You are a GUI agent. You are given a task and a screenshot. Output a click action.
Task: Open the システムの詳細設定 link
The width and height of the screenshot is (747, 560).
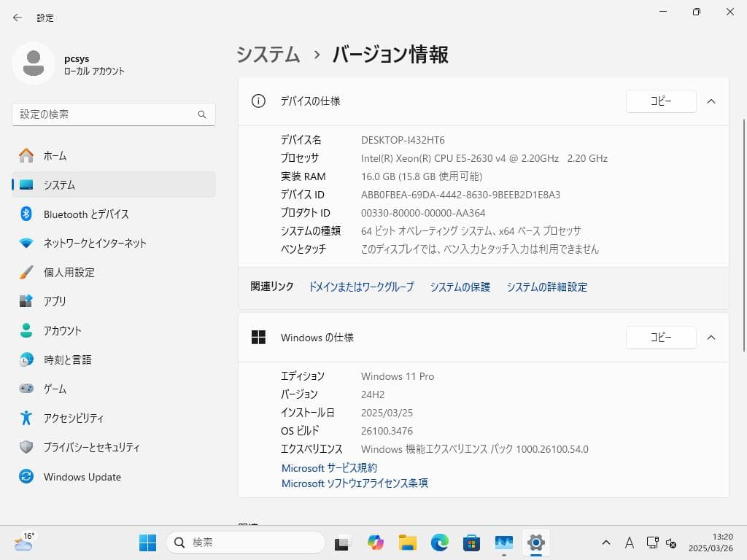pyautogui.click(x=546, y=287)
